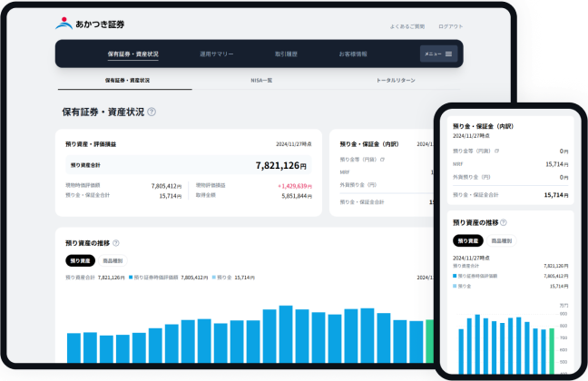Screen dimensions: 588x381
Task: Click ログアウト link
Action: (451, 26)
